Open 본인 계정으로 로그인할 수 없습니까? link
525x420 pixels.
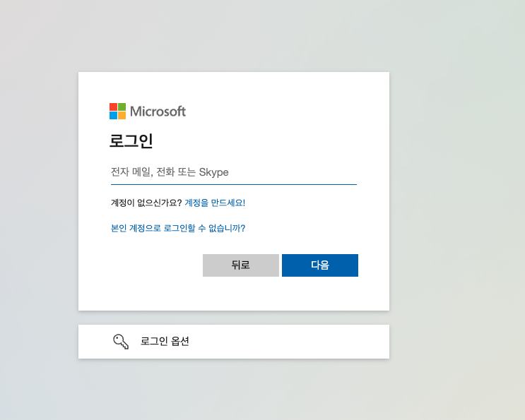178,228
